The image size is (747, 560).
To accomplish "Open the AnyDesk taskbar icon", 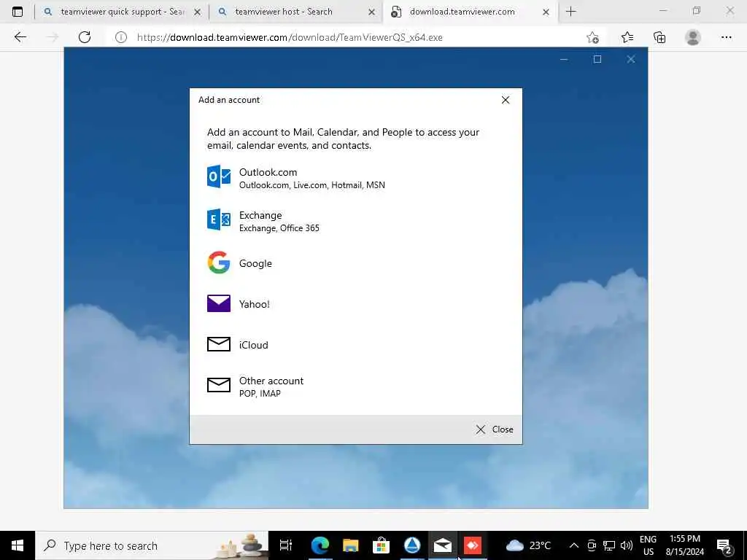I will point(473,545).
